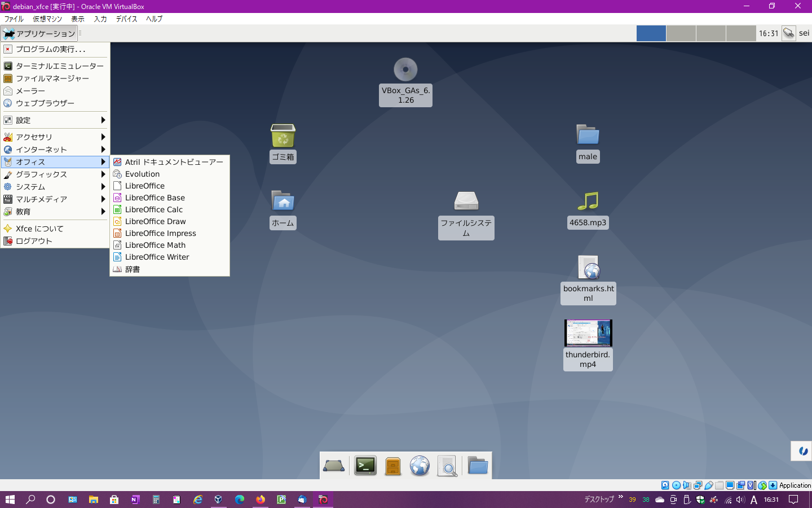The image size is (812, 508).
Task: Open Firefox in Windows taskbar
Action: pos(260,500)
